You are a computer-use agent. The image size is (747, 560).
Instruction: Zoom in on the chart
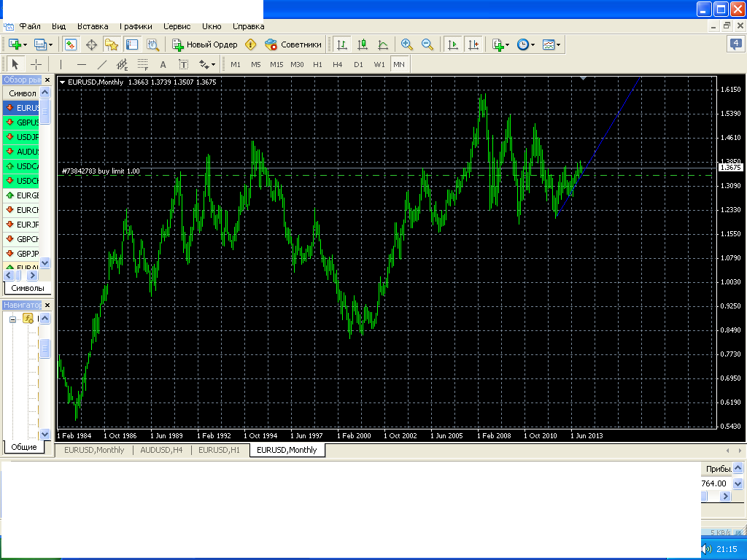tap(407, 44)
